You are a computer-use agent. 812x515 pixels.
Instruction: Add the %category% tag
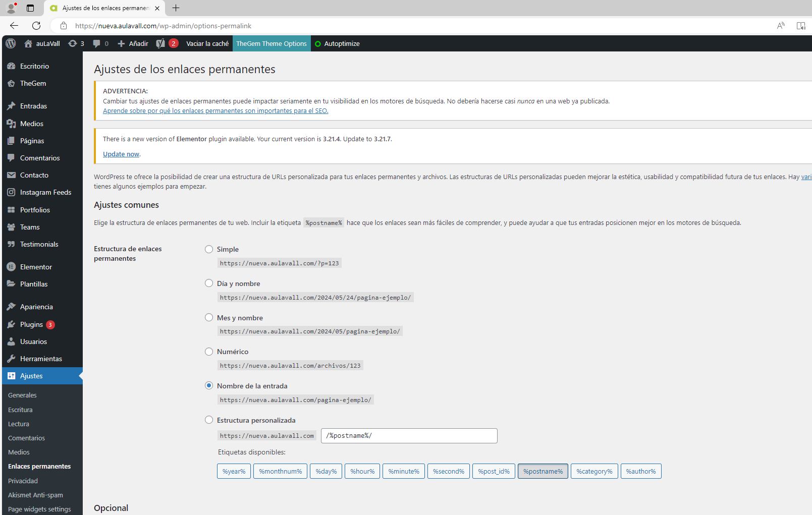[594, 471]
